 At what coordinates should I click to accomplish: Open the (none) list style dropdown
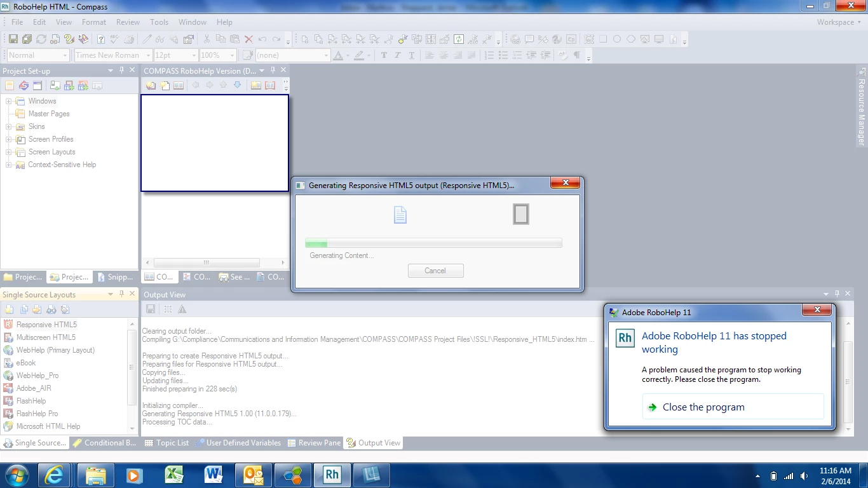click(x=326, y=55)
